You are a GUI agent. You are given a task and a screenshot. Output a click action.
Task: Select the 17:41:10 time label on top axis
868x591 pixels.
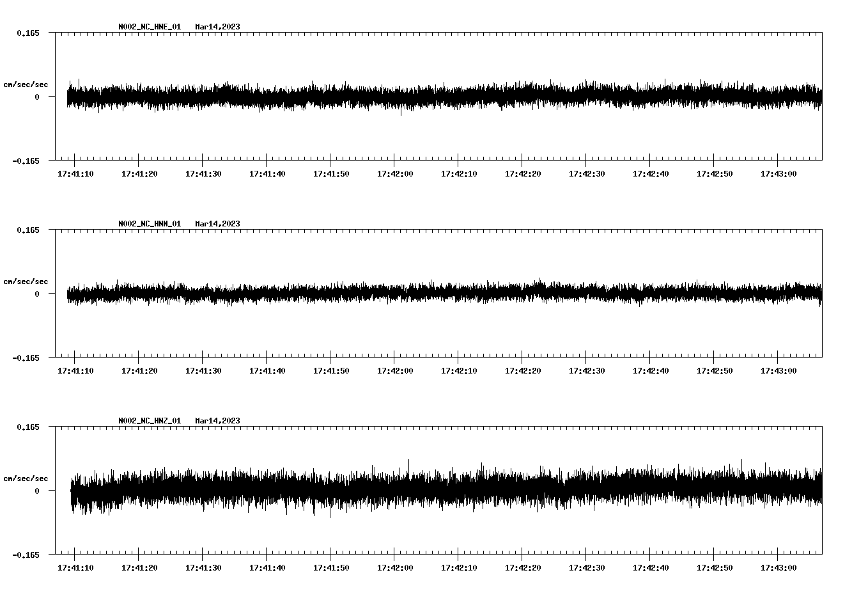[x=76, y=173]
